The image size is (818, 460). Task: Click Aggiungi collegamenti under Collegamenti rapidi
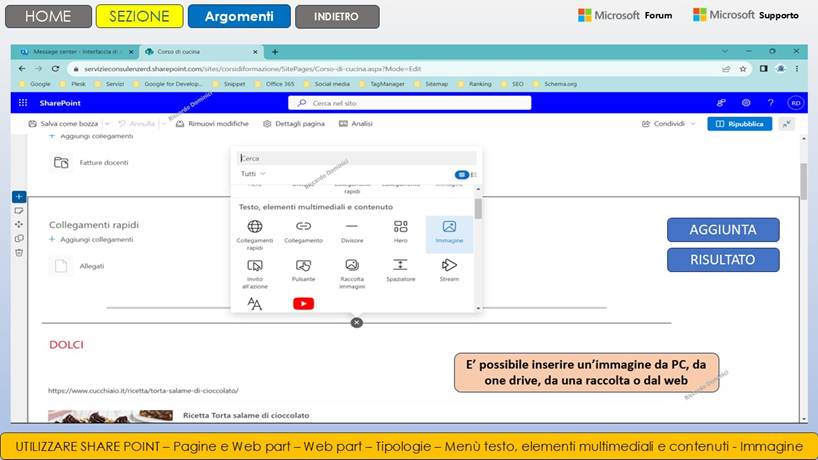tap(91, 239)
